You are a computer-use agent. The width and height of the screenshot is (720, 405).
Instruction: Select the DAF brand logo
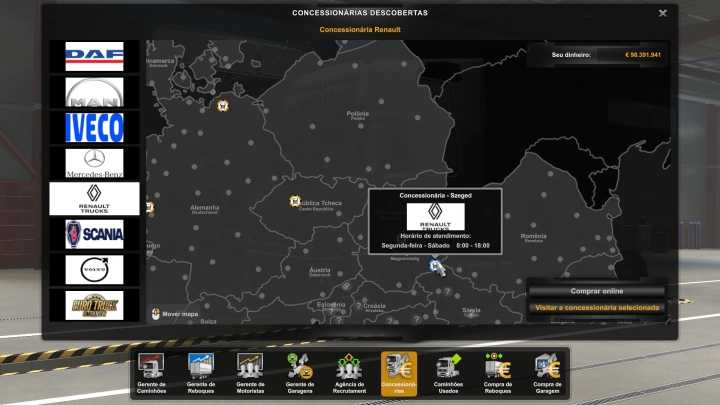click(94, 56)
